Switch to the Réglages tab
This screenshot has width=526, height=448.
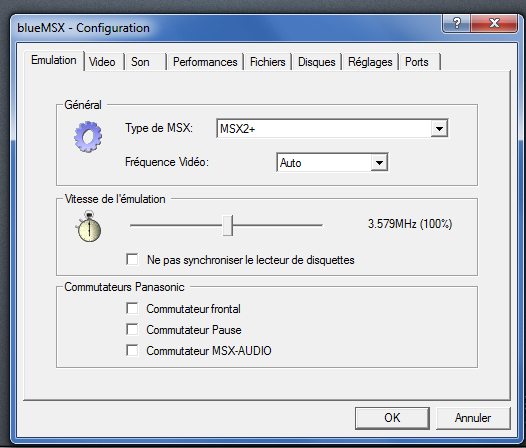click(x=370, y=62)
